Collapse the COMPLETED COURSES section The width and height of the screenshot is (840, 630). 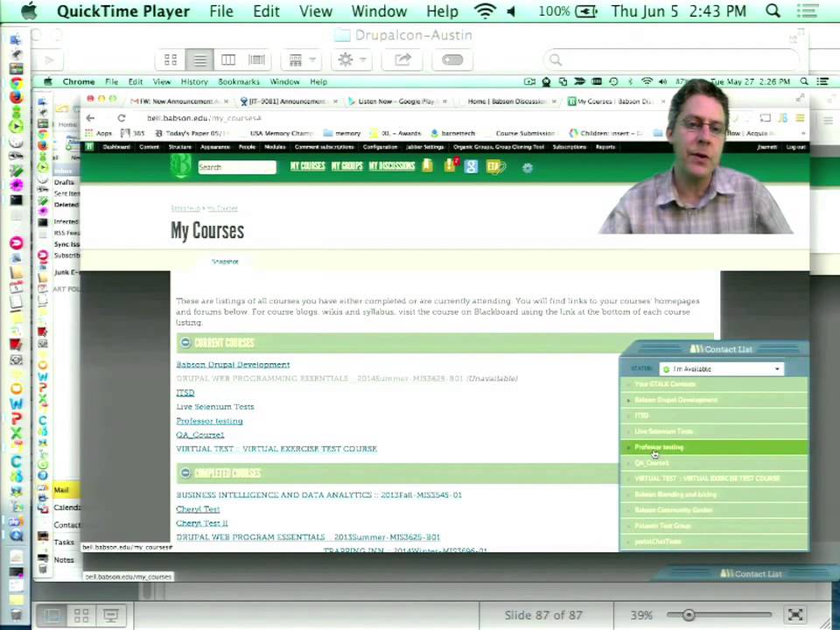point(185,473)
